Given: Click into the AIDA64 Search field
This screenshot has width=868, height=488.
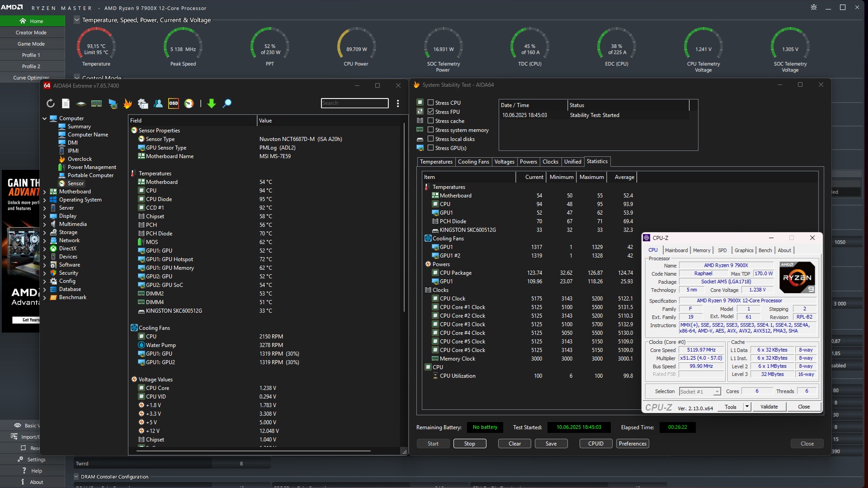Looking at the screenshot, I should pyautogui.click(x=355, y=103).
